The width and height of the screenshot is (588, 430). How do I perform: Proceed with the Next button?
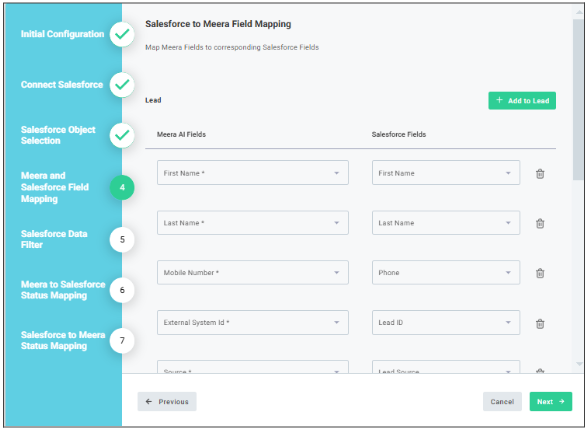click(x=550, y=402)
